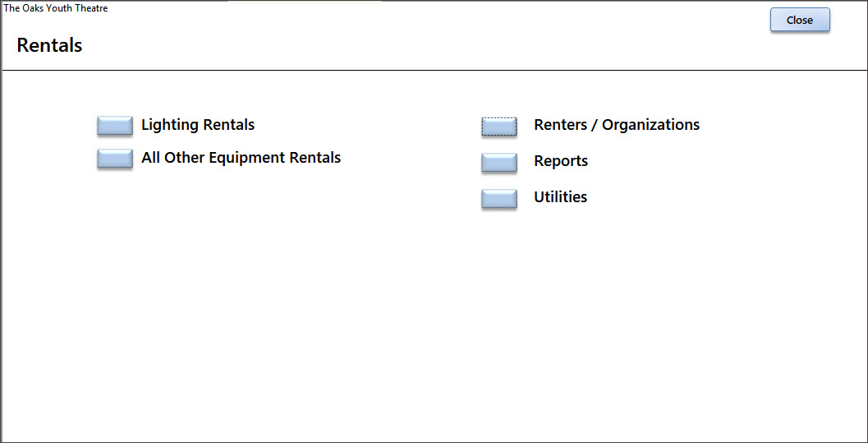The width and height of the screenshot is (868, 443).
Task: Launch Utilities with its blue button
Action: coord(499,199)
